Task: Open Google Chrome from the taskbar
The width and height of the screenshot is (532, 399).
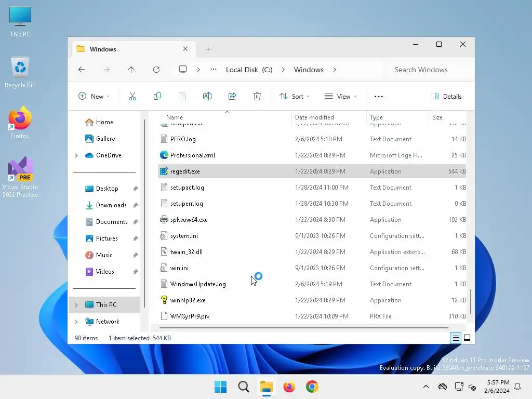Action: point(312,387)
